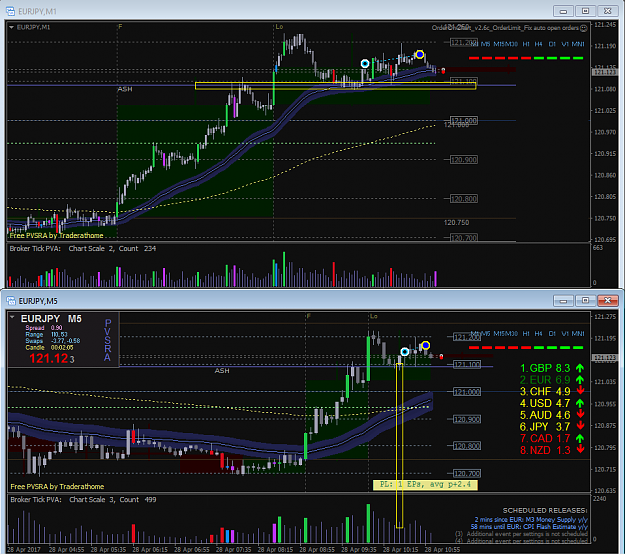Screen dimensions: 625x555
Task: Click the 'EUR: M3 Money Supply y/y' release line
Action: point(531,520)
